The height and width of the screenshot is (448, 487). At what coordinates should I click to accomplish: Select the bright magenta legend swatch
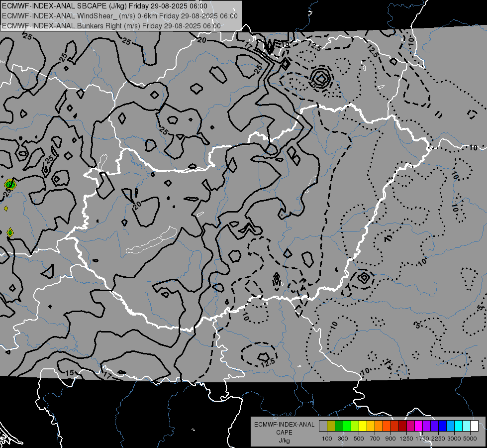pos(419,426)
